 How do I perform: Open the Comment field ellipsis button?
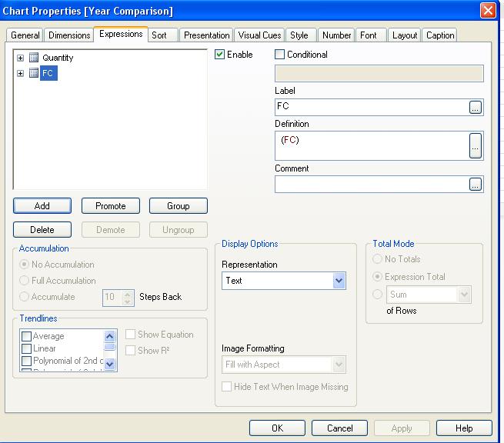coord(476,184)
